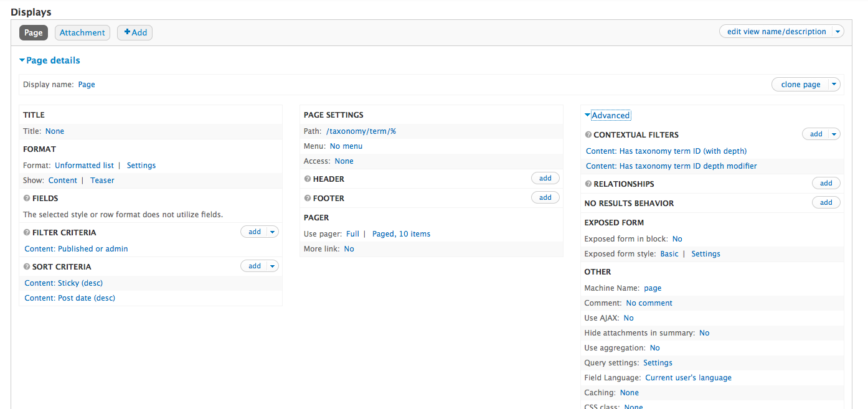The image size is (868, 409).
Task: Click the Add display button
Action: (x=135, y=33)
